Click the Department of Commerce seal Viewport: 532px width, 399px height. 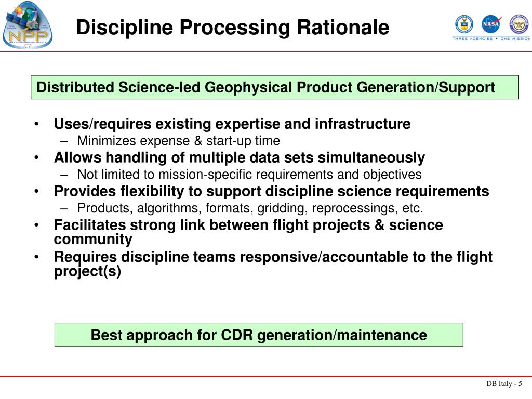(x=464, y=24)
